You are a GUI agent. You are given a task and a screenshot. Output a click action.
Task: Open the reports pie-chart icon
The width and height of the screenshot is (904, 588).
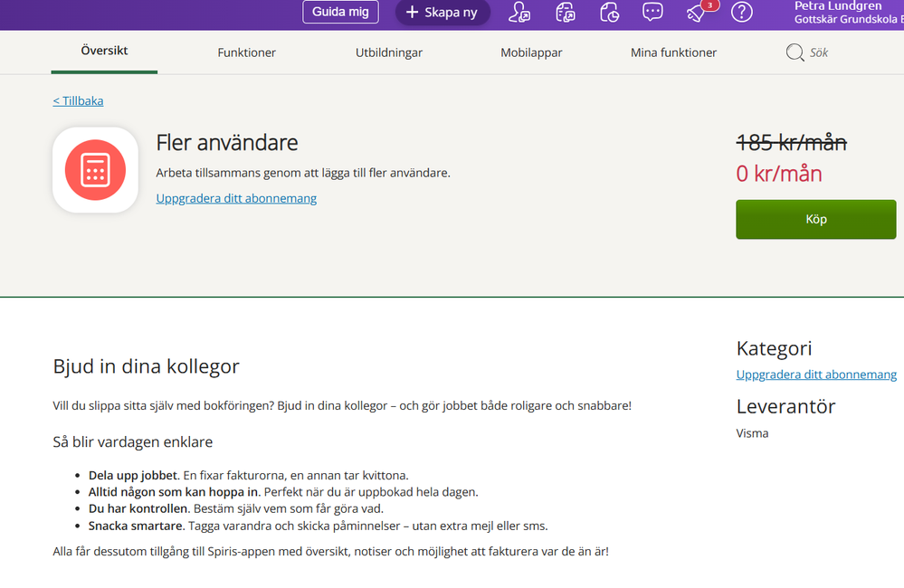coord(608,12)
